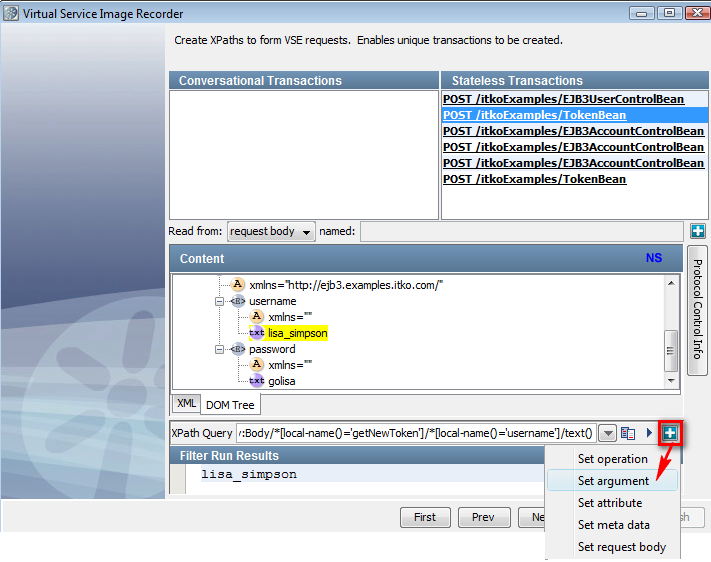Choose Set argument from the menu

pos(612,481)
